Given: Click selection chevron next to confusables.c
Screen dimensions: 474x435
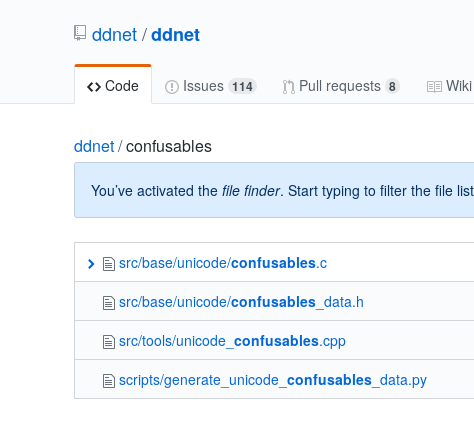Looking at the screenshot, I should coord(91,264).
